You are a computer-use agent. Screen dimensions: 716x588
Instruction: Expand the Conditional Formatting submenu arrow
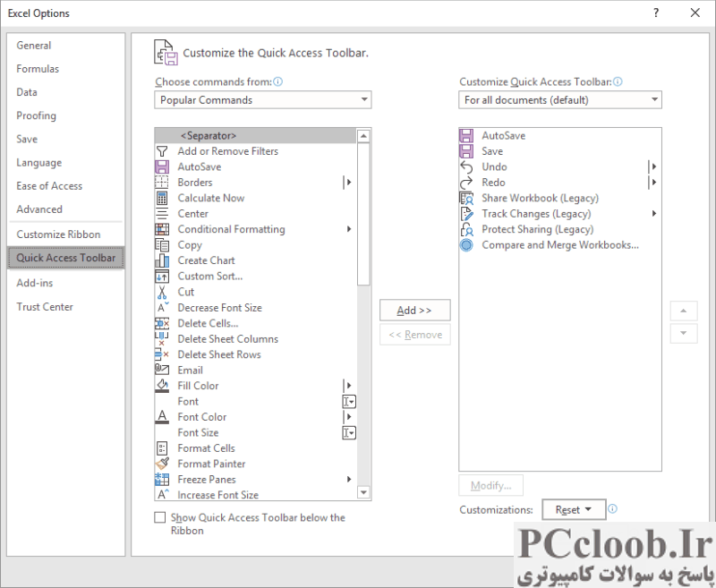coord(349,229)
